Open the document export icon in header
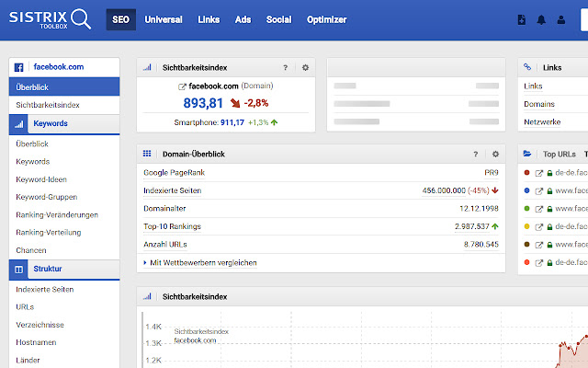 coord(522,19)
